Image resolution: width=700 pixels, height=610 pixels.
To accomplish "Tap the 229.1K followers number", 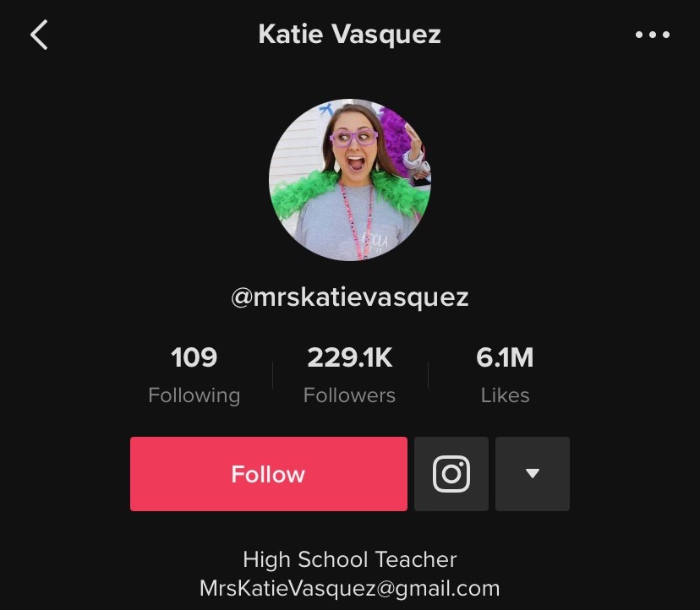I will tap(349, 357).
